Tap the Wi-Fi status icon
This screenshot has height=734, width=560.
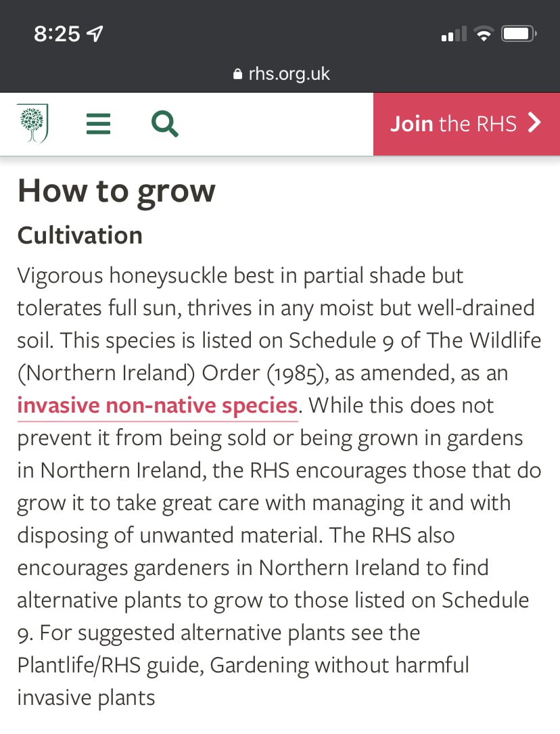pyautogui.click(x=484, y=34)
